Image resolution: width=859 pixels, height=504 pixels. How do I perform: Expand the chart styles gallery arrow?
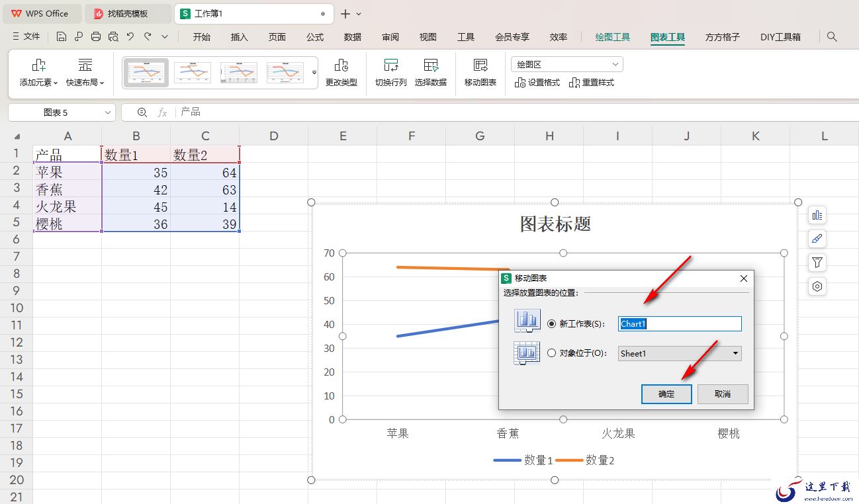click(x=314, y=73)
